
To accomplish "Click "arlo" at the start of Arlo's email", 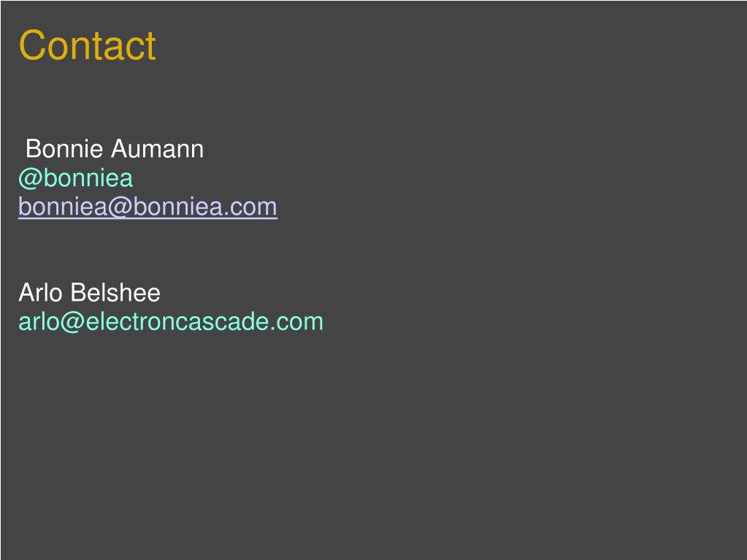I will (38, 322).
